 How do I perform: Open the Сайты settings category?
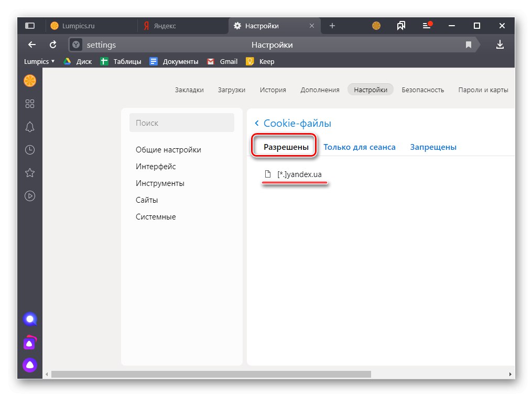[147, 200]
